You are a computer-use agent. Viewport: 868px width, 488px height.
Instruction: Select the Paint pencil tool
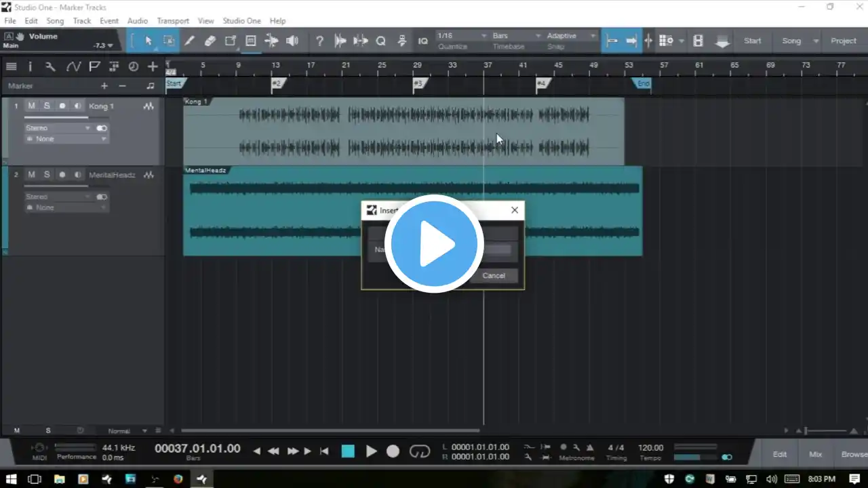tap(189, 41)
